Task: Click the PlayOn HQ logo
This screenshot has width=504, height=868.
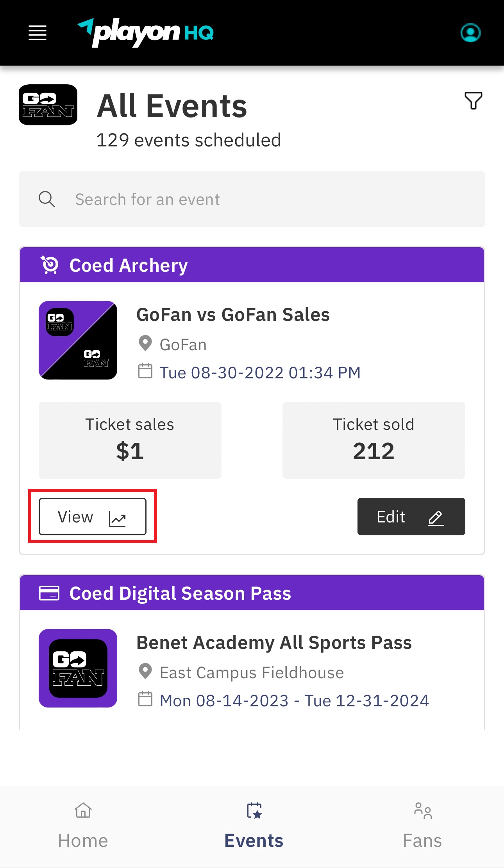Action: pyautogui.click(x=147, y=32)
